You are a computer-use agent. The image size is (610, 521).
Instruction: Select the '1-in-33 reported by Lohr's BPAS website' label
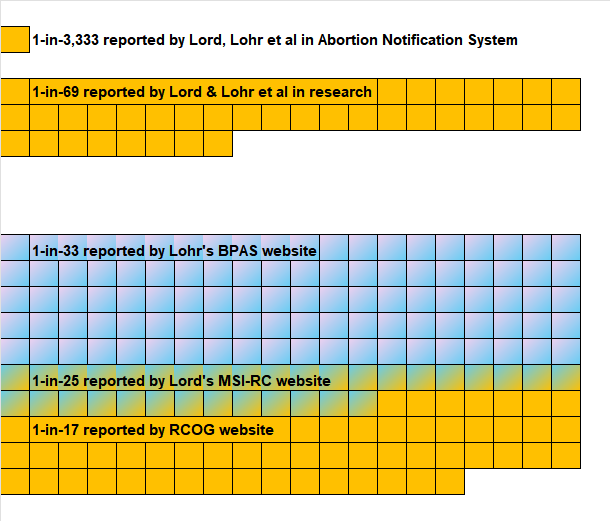pyautogui.click(x=174, y=250)
